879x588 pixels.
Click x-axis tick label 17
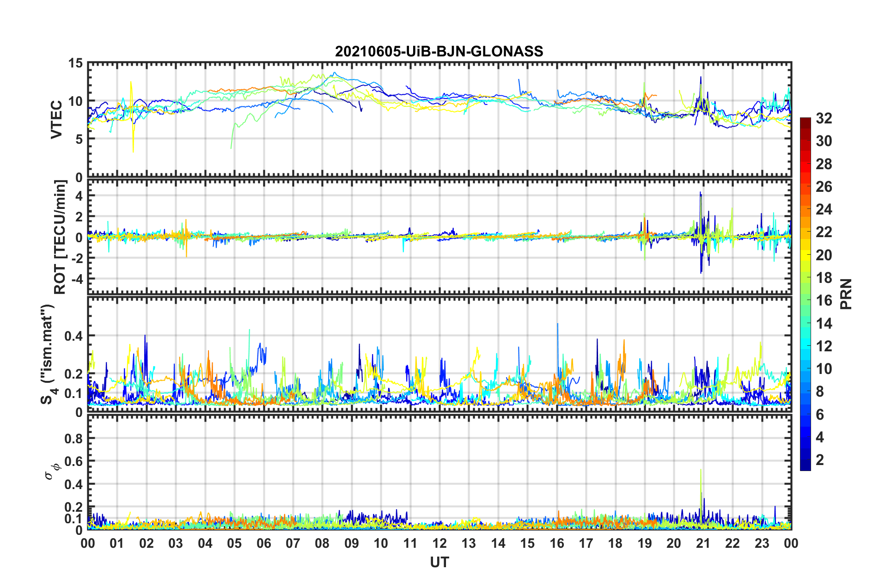coord(586,543)
